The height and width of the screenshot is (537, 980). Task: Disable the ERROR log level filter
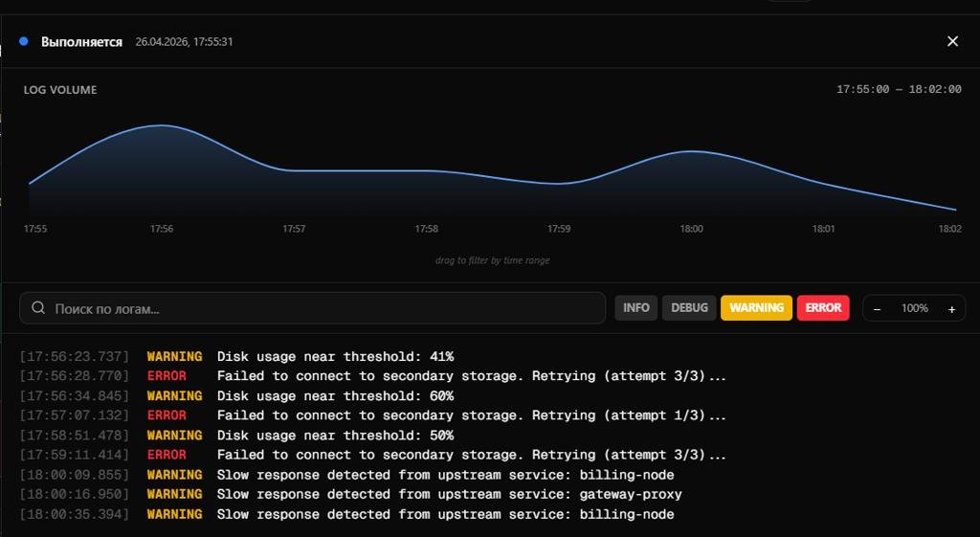[x=823, y=307]
